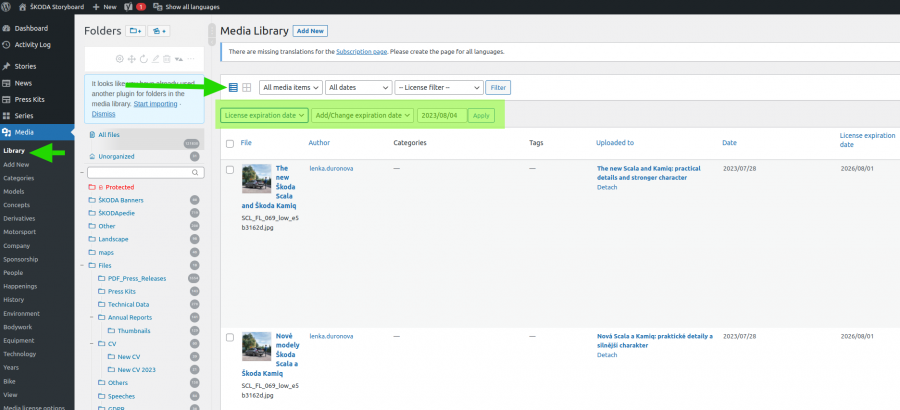900x410 pixels.
Task: Switch to list view
Action: click(233, 87)
